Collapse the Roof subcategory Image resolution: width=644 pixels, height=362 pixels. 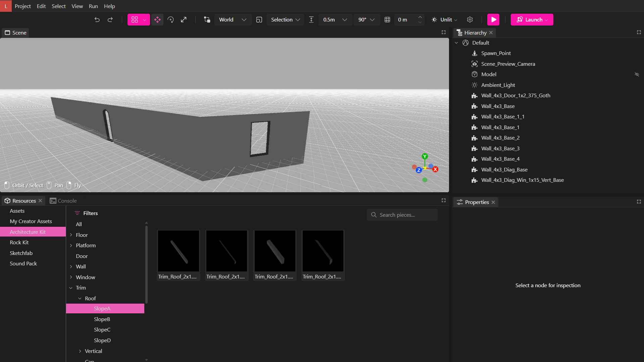coord(80,299)
